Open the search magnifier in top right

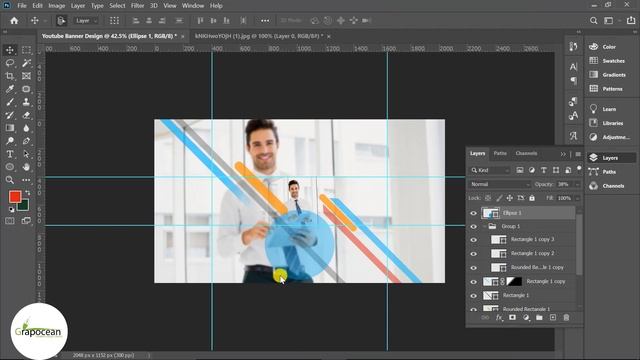[x=593, y=20]
